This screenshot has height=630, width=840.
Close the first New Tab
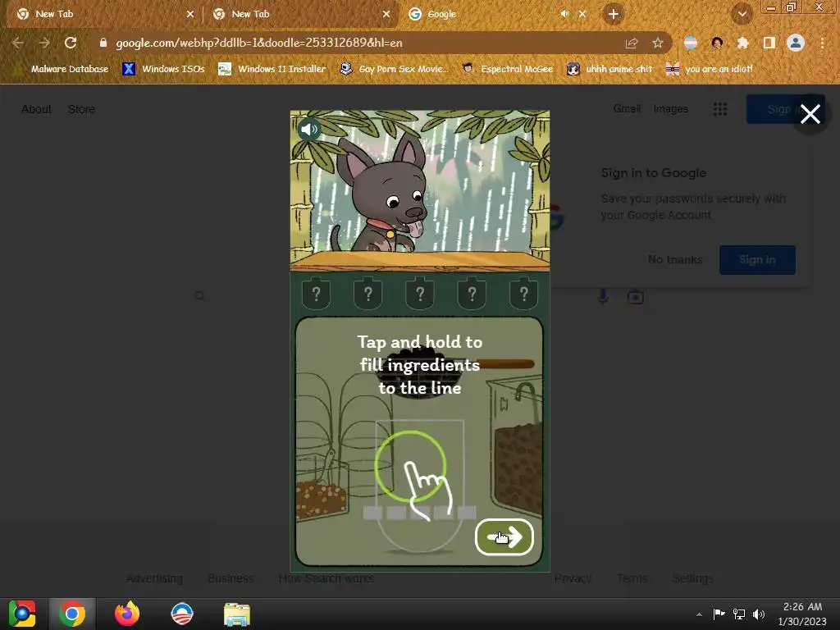click(190, 15)
